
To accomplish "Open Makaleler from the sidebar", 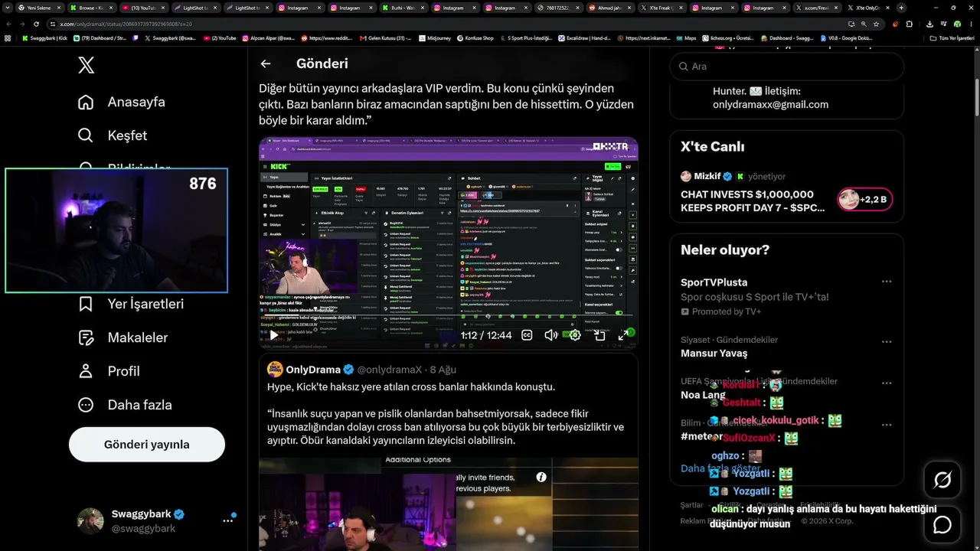I will tap(123, 337).
